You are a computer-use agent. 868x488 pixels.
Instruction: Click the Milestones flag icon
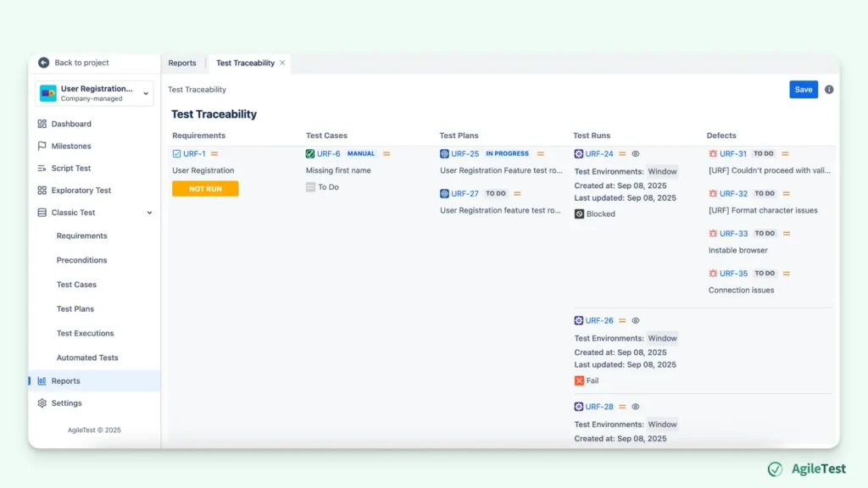click(x=42, y=146)
